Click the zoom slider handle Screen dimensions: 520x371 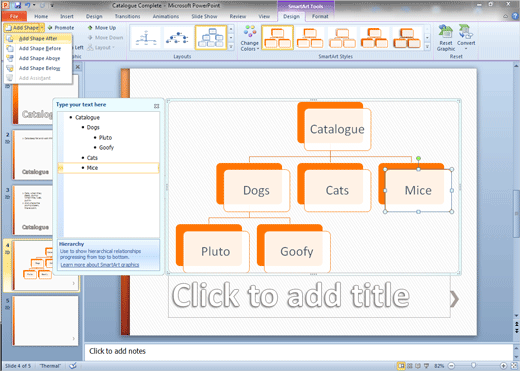[473, 366]
